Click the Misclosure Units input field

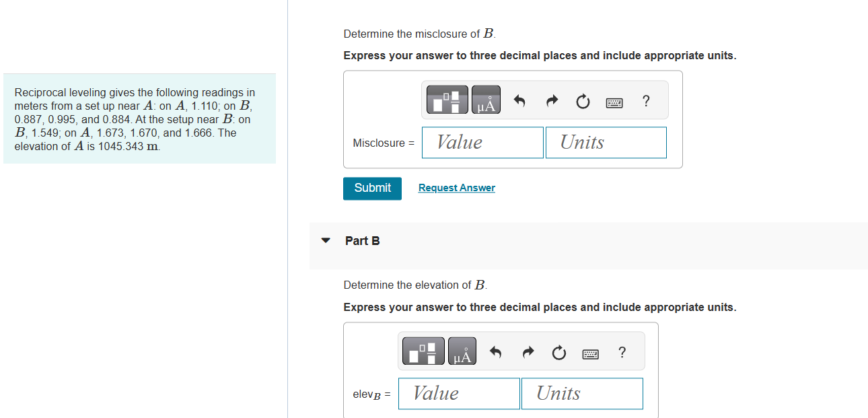click(605, 142)
